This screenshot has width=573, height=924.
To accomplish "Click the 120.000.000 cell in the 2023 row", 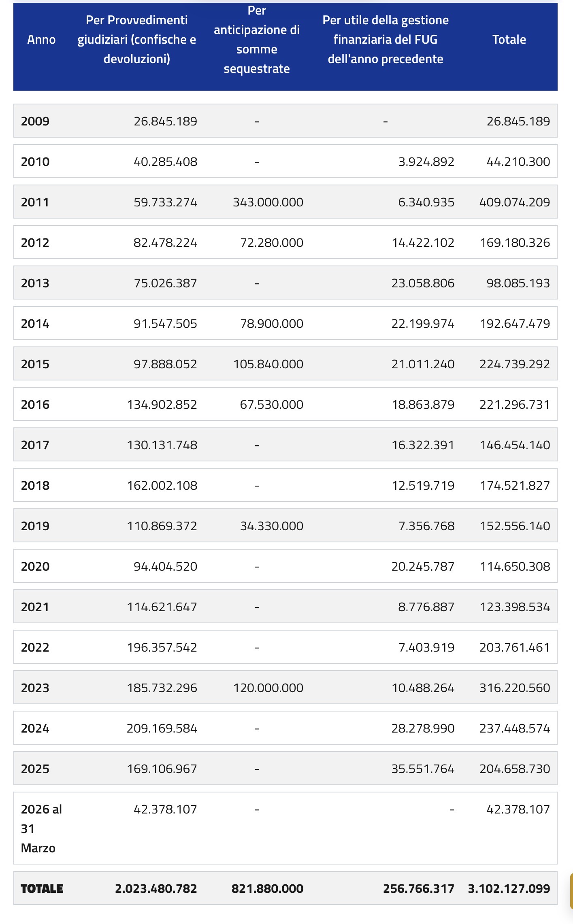I will (268, 688).
